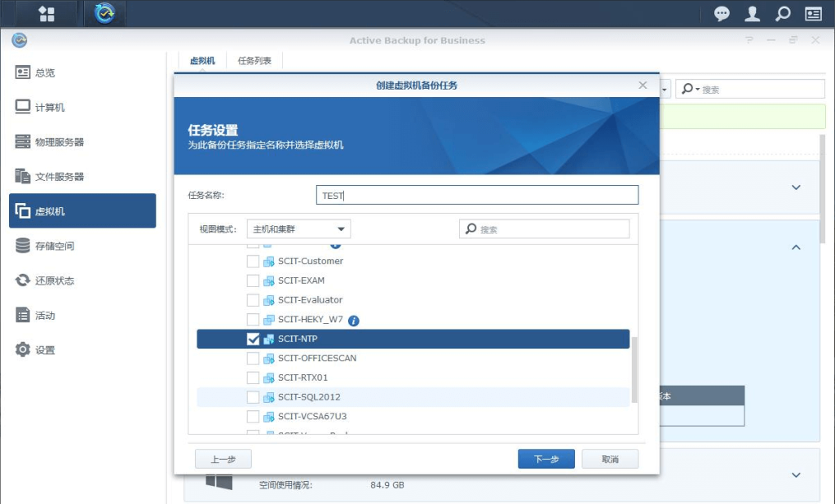
Task: Switch to the 虚拟机 tab
Action: coord(202,60)
